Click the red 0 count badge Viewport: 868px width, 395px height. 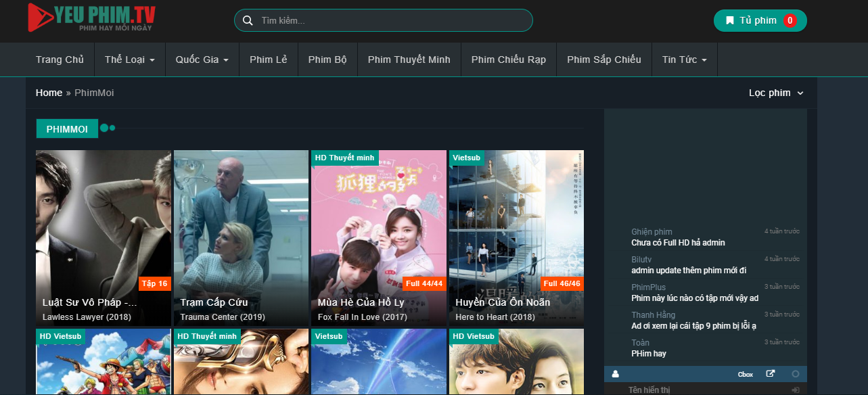[x=790, y=20]
